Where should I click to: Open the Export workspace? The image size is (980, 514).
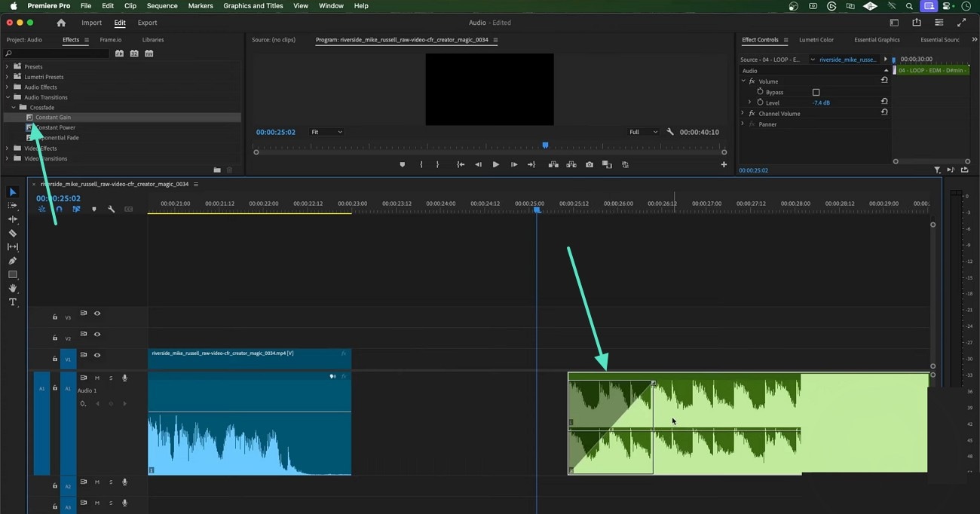tap(147, 23)
